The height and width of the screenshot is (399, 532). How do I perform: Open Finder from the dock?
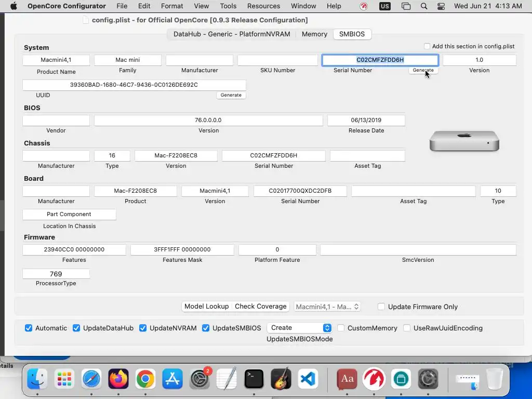pos(37,379)
